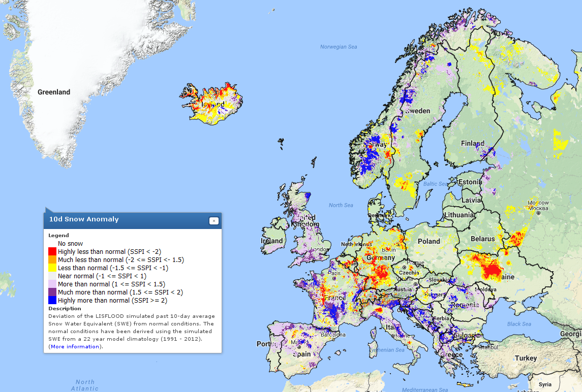Click the red 'Highly less than normal' swatch
This screenshot has height=392, width=582.
[x=52, y=251]
